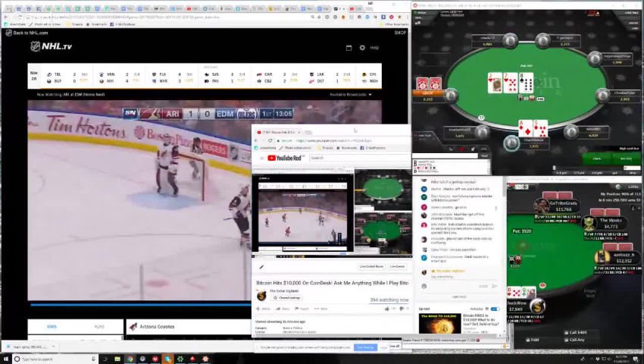Click the green Bet button at the upper poker table
644x364 pixels.
626,158
